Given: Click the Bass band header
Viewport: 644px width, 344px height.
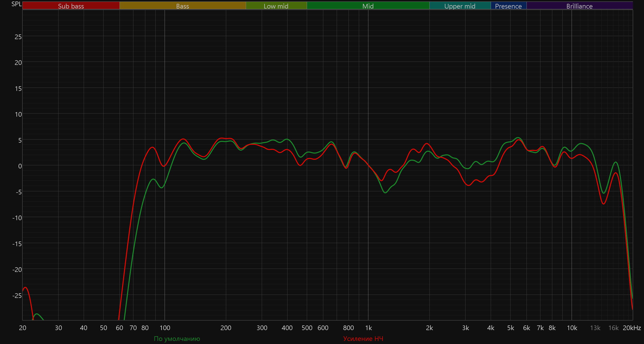Looking at the screenshot, I should coord(182,6).
